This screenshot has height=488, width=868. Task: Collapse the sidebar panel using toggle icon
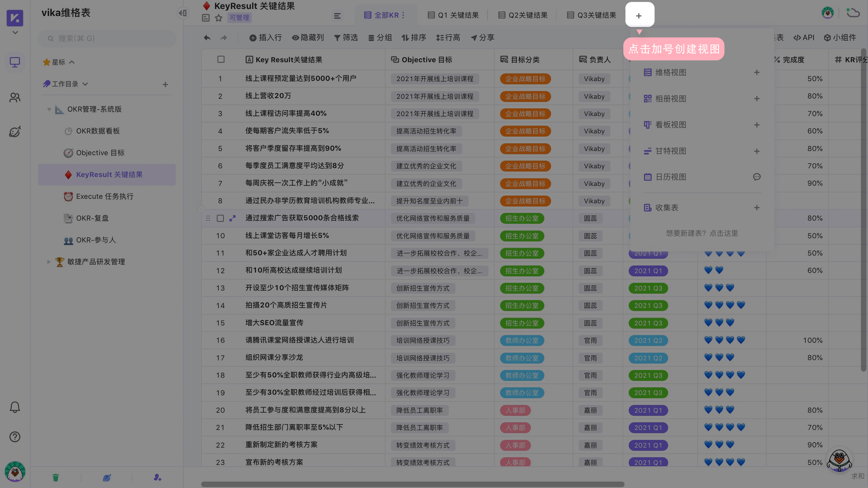pyautogui.click(x=183, y=13)
